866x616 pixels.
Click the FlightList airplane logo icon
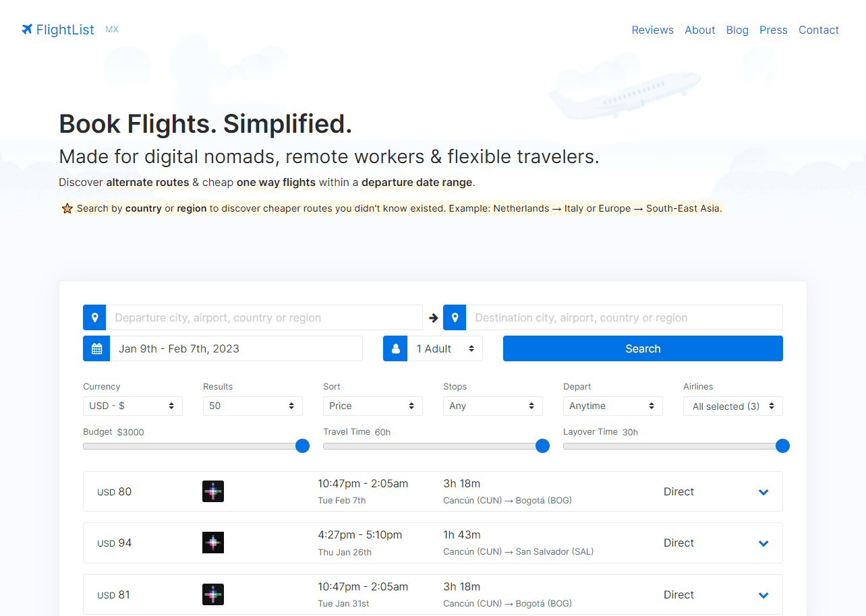[27, 29]
